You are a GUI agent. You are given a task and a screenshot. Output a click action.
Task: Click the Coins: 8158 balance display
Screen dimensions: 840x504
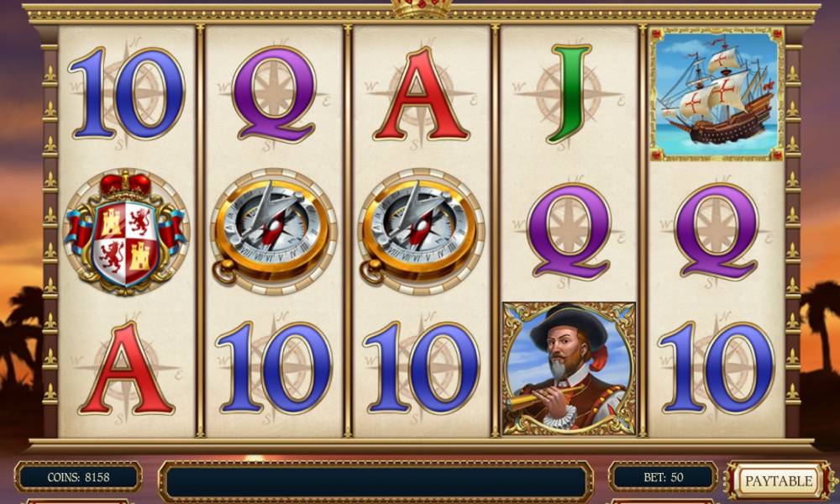click(78, 477)
